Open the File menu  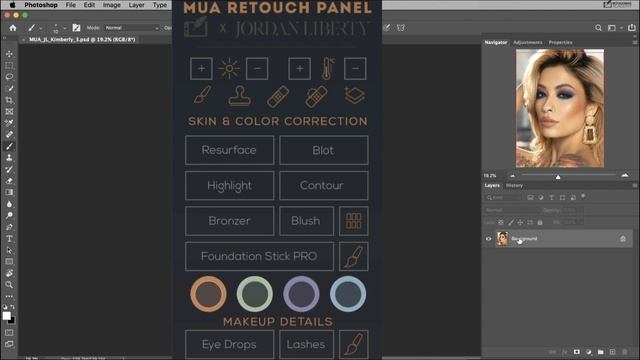[x=71, y=5]
